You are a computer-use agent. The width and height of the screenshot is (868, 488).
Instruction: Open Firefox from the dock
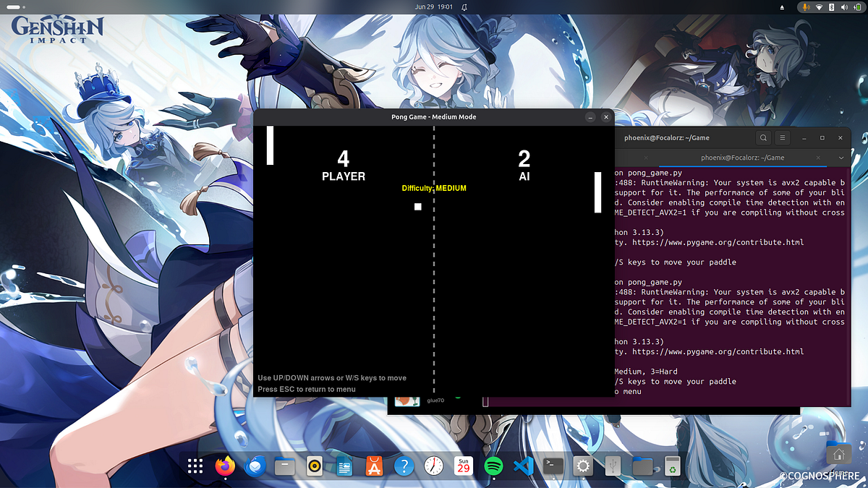coord(225,466)
